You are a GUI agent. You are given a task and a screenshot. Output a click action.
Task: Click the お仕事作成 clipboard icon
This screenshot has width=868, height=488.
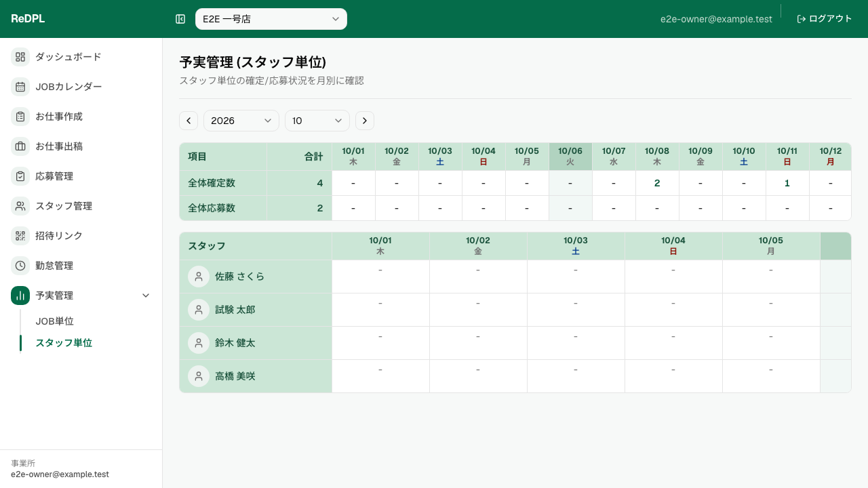pos(20,117)
